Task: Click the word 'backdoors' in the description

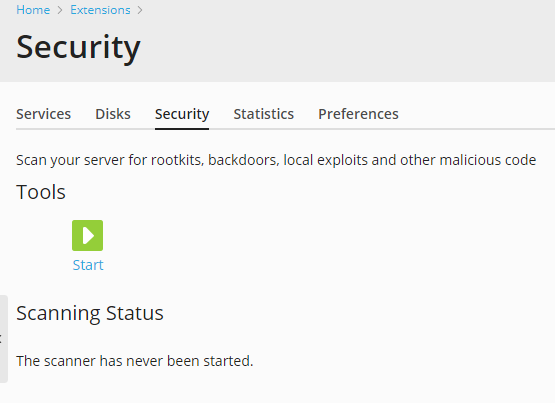Action: [x=244, y=160]
